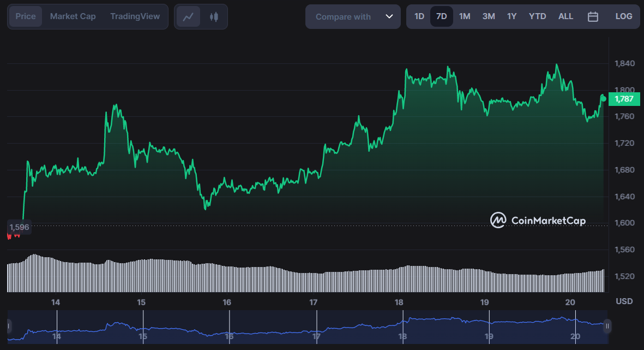
Task: Switch to candlestick chart view
Action: (x=214, y=16)
